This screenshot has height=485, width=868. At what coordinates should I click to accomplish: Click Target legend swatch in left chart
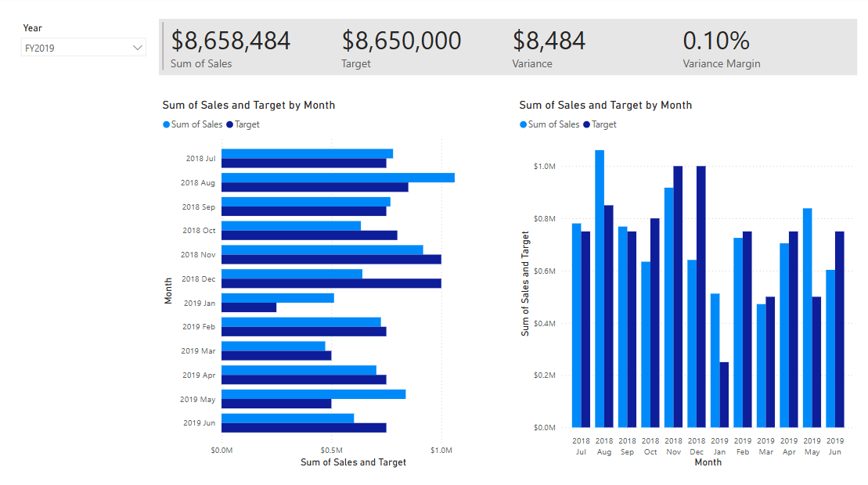[230, 124]
